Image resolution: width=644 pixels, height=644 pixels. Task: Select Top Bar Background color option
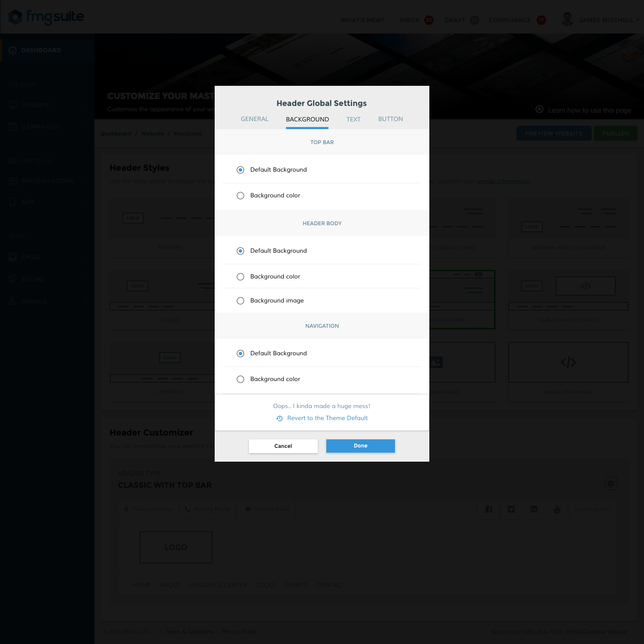point(240,196)
